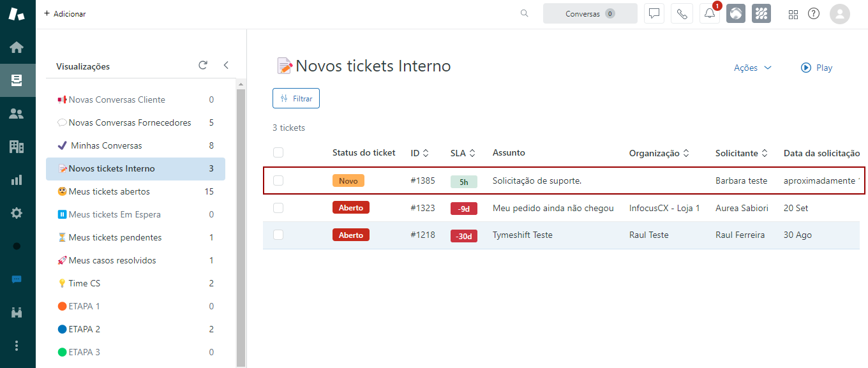Click the Filtrar button
Viewport: 868px width, 368px height.
pyautogui.click(x=296, y=99)
